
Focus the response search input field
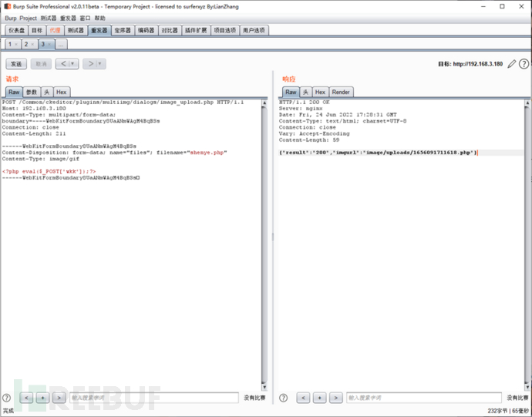coord(424,398)
